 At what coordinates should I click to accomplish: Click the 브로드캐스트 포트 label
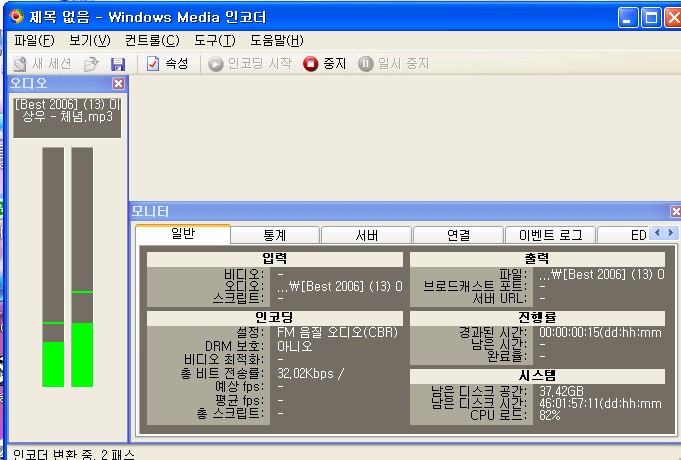click(475, 286)
